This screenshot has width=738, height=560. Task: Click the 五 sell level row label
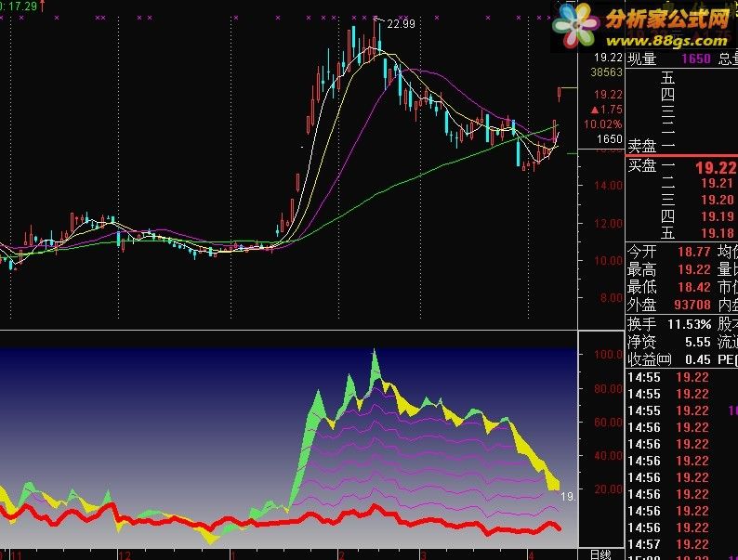click(668, 77)
